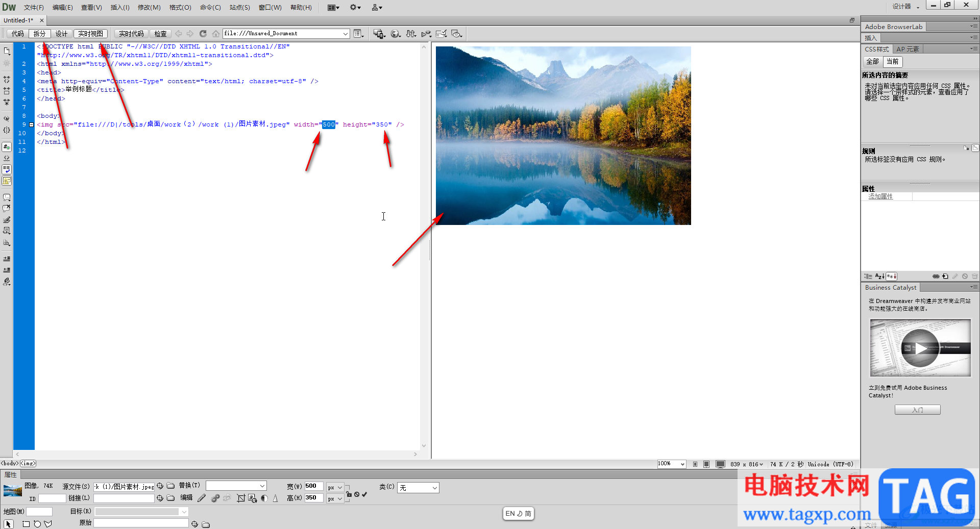Click the image edit pencil icon
Image resolution: width=980 pixels, height=529 pixels.
[x=202, y=498]
